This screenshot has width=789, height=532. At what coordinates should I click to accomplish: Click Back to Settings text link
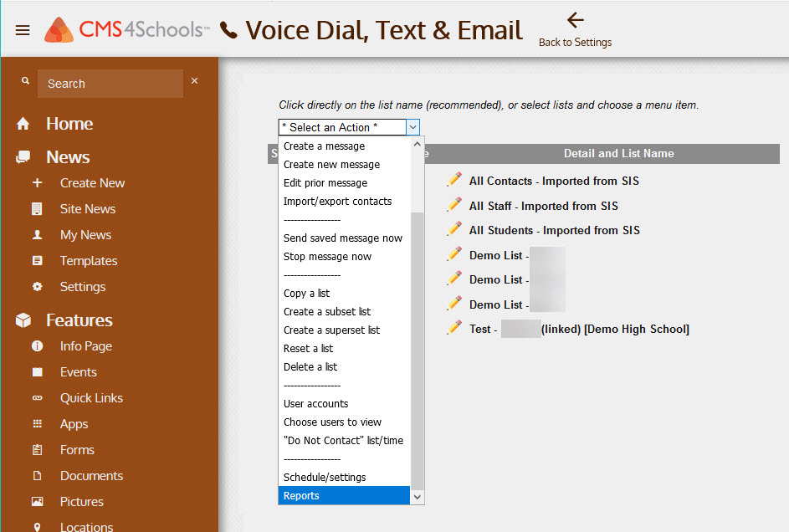[x=575, y=42]
